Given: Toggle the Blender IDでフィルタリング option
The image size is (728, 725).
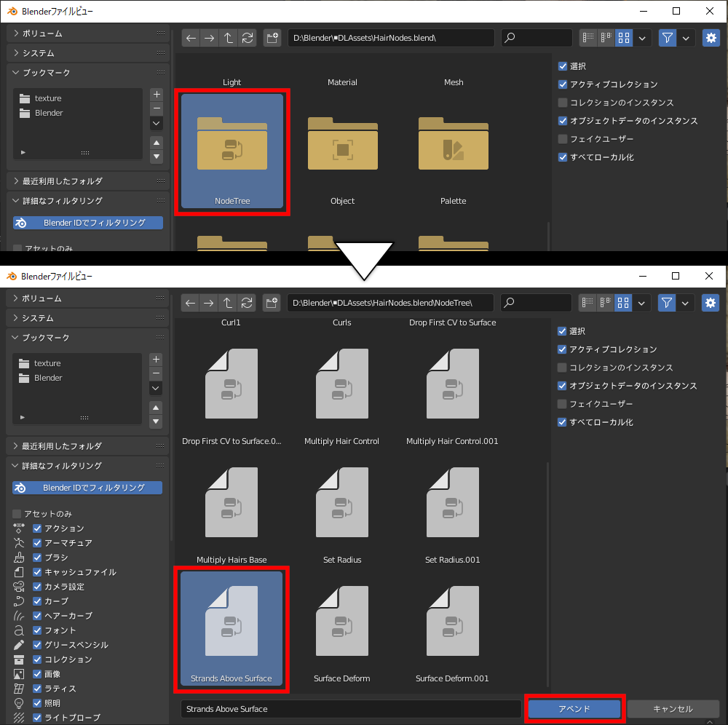Looking at the screenshot, I should (x=87, y=488).
